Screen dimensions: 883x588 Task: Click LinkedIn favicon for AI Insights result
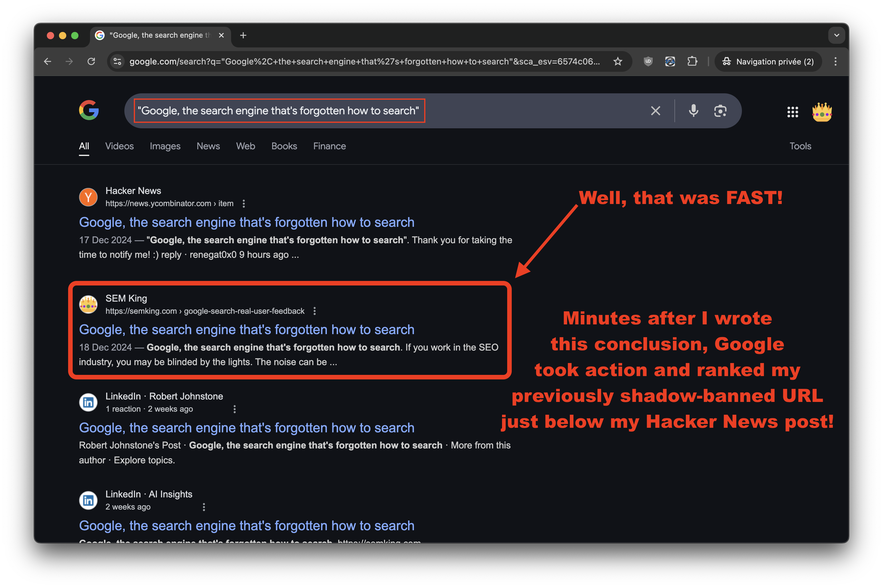click(88, 500)
